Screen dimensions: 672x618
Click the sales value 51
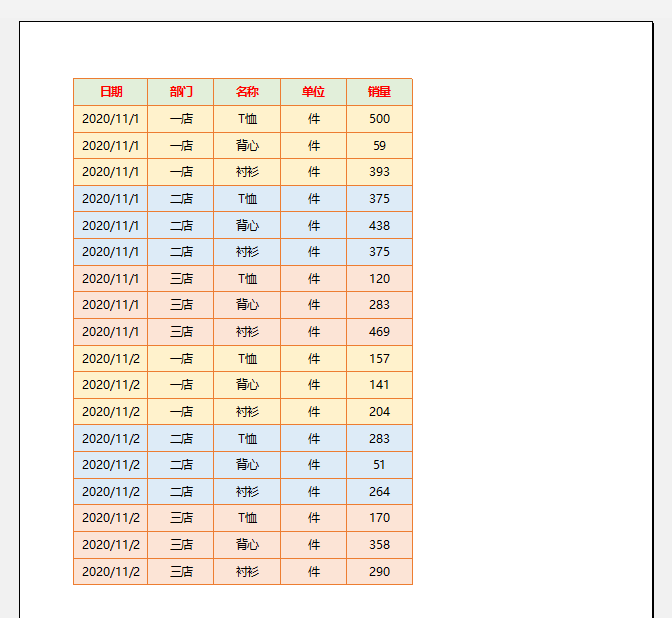tap(379, 465)
